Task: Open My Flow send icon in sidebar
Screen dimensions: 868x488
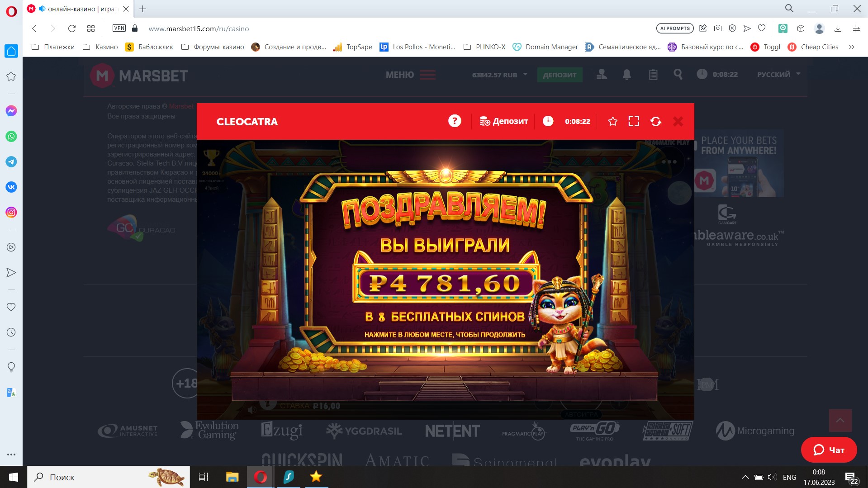Action: [x=11, y=272]
